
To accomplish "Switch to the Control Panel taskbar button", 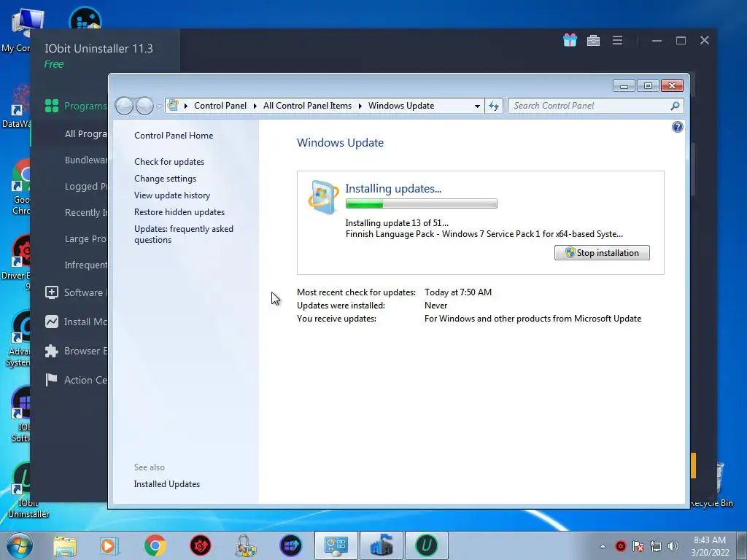I will click(336, 545).
